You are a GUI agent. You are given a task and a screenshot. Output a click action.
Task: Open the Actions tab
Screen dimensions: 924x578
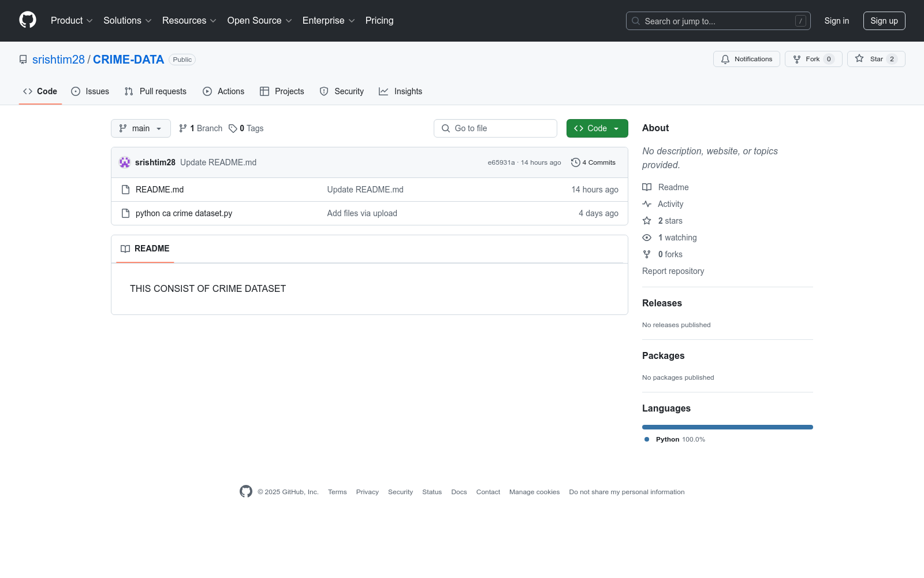(223, 91)
